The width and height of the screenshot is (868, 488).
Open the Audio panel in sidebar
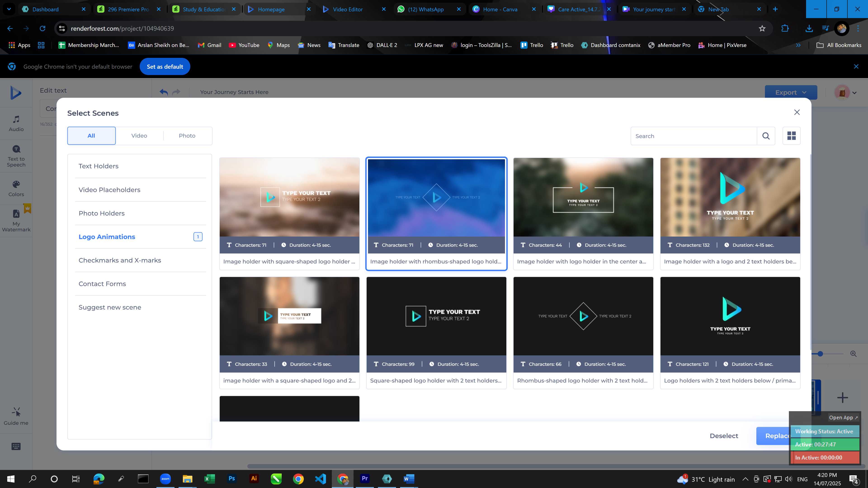(16, 124)
